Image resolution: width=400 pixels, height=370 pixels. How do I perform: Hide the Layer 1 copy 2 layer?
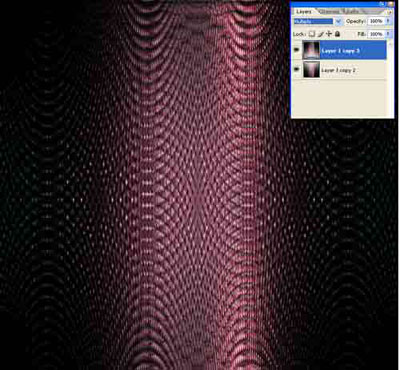tap(297, 70)
